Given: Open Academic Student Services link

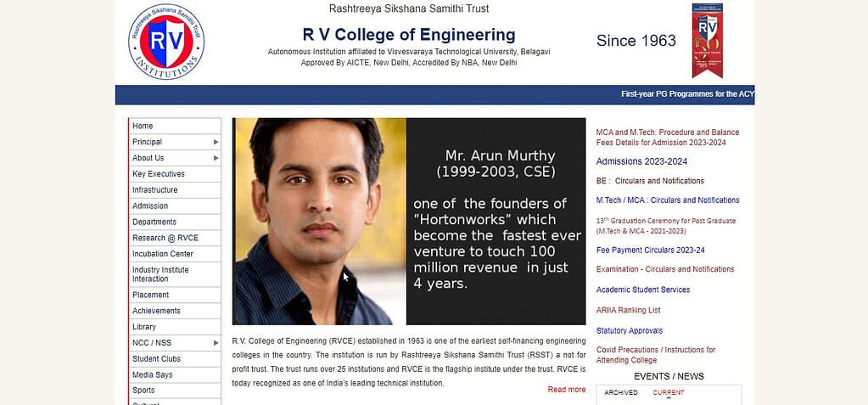Looking at the screenshot, I should pyautogui.click(x=642, y=290).
